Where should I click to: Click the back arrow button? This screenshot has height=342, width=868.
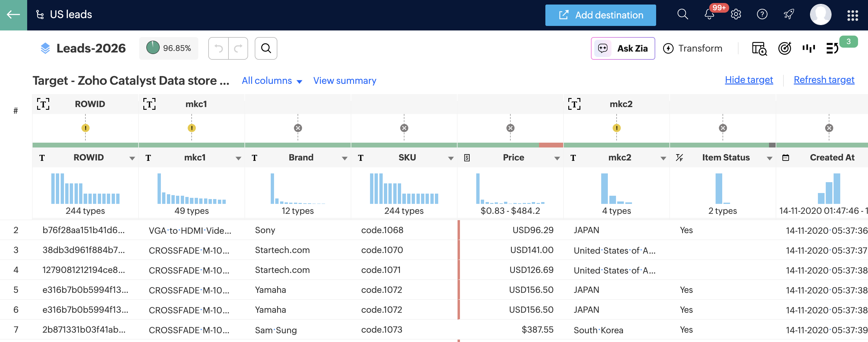click(14, 15)
